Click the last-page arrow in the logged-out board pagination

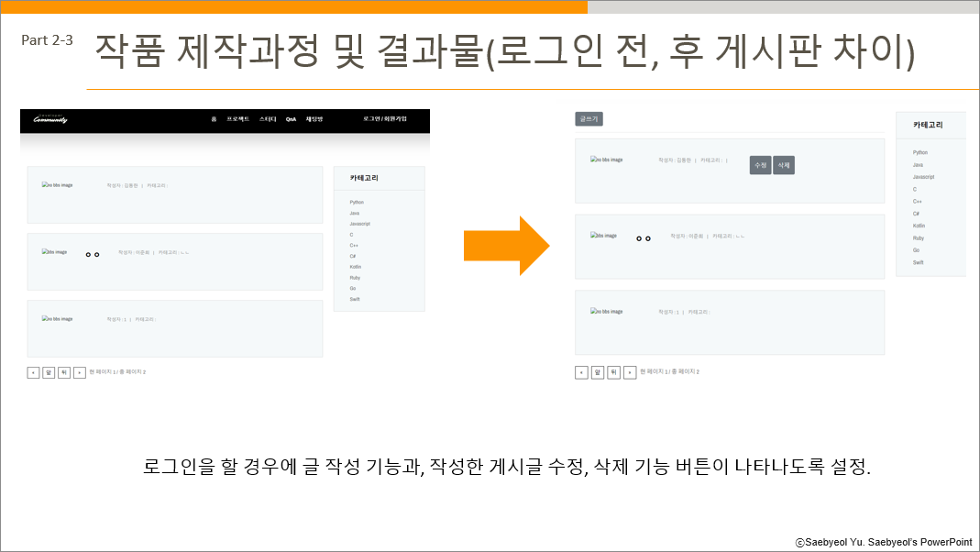tap(80, 372)
